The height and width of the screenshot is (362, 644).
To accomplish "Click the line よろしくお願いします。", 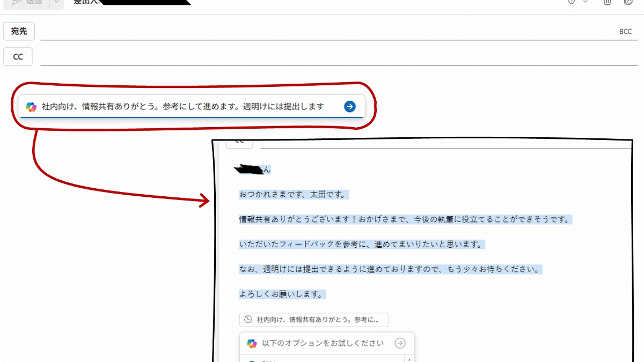I will tap(282, 294).
